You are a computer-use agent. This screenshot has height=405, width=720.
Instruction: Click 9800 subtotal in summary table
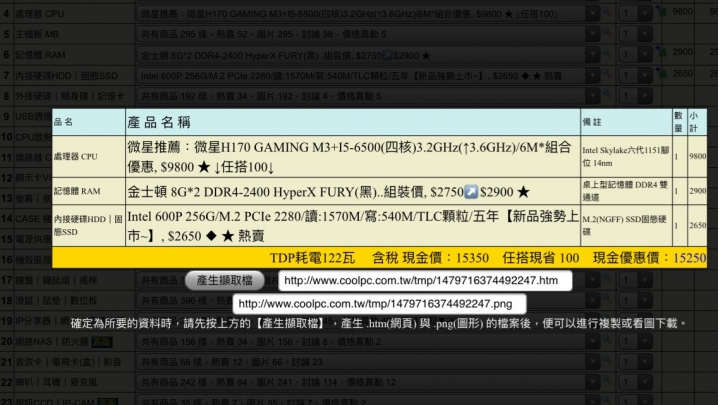coord(698,157)
